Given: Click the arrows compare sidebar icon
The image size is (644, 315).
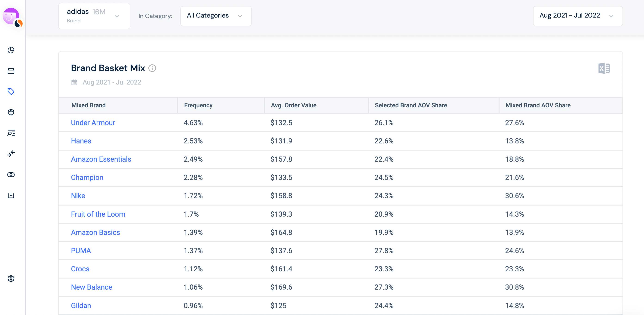Looking at the screenshot, I should click(11, 154).
